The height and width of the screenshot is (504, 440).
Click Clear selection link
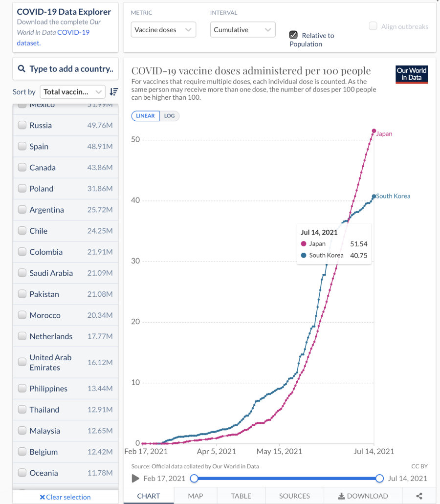tap(65, 497)
